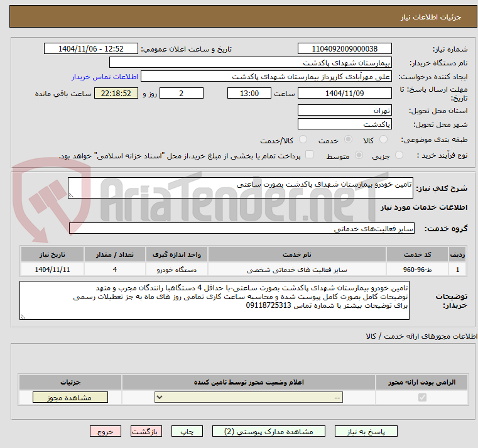Click the buyer name field بیمارستان شهدای پاکدشت
The height and width of the screenshot is (448, 478).
pyautogui.click(x=250, y=63)
